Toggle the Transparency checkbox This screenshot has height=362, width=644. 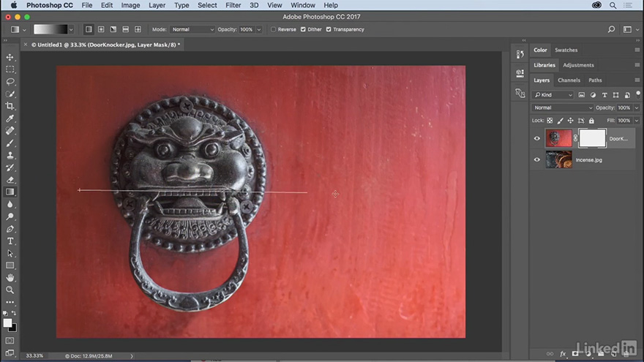(x=329, y=29)
